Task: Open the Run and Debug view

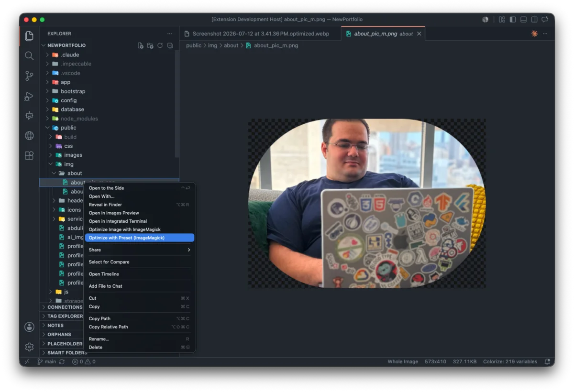Action: (29, 96)
